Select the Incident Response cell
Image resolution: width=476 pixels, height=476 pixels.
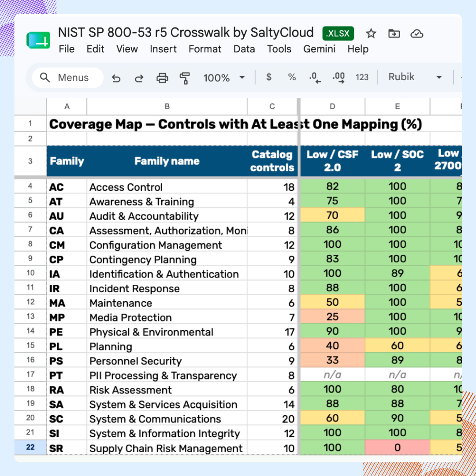point(167,288)
